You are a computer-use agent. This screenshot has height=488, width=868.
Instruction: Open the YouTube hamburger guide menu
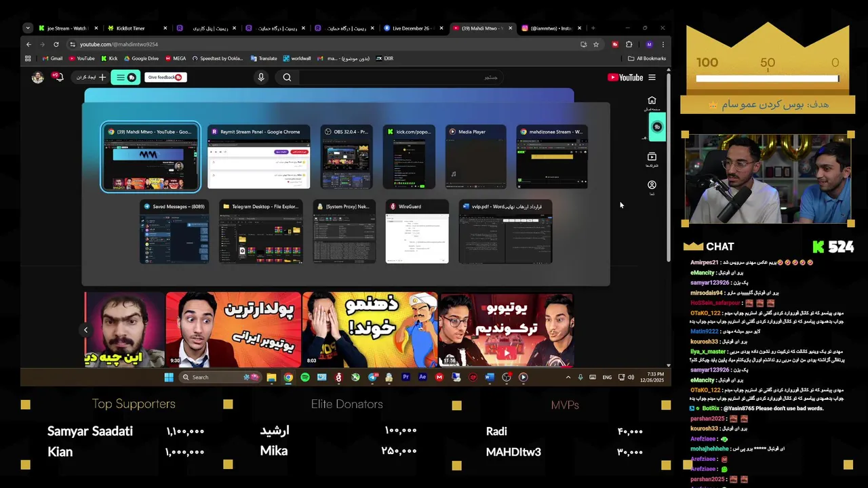pyautogui.click(x=652, y=77)
